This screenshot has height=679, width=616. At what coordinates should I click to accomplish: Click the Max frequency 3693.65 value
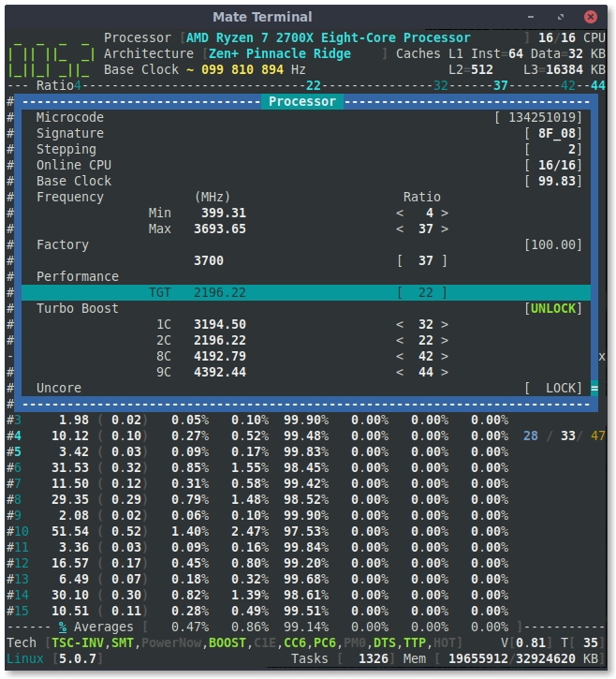pos(220,229)
